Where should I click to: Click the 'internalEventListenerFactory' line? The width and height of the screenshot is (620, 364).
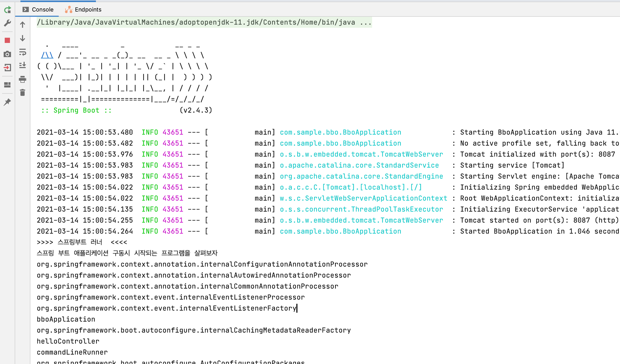pyautogui.click(x=167, y=308)
